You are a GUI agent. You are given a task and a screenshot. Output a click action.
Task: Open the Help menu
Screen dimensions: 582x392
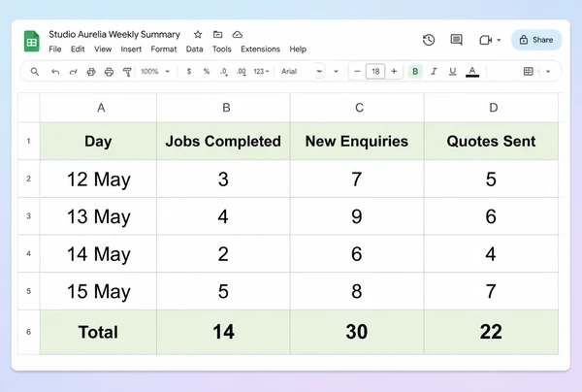(298, 49)
